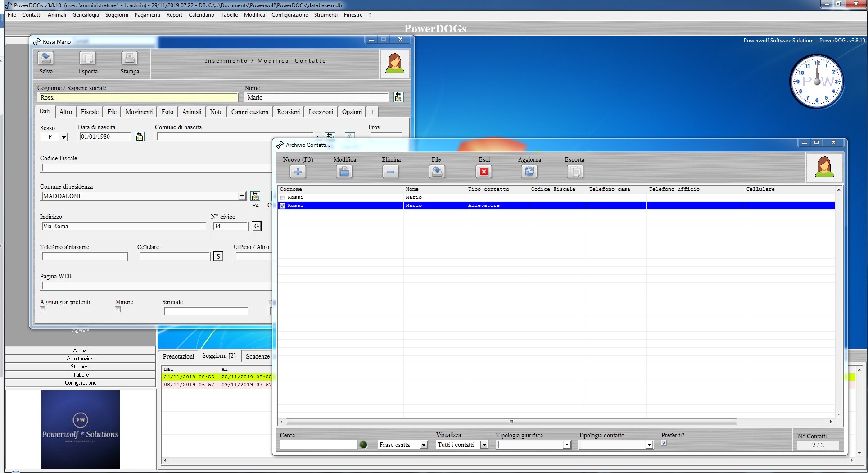Click horizontal scrollbar of contacts list

(511, 422)
